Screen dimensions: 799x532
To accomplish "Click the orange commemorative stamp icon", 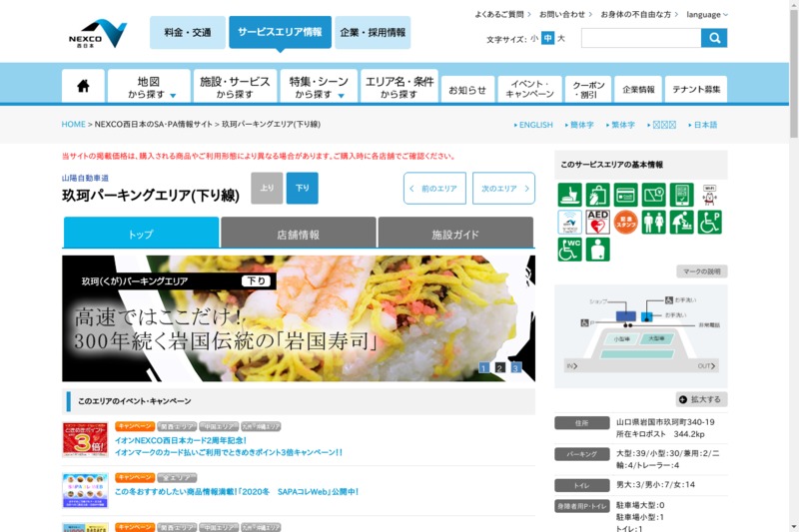I will 626,222.
